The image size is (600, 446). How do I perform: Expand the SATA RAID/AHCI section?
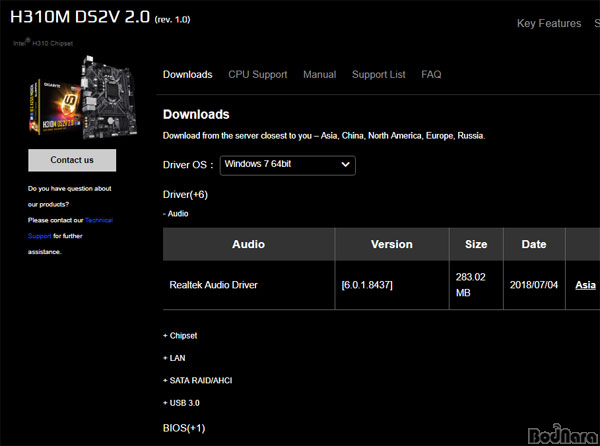pyautogui.click(x=197, y=380)
